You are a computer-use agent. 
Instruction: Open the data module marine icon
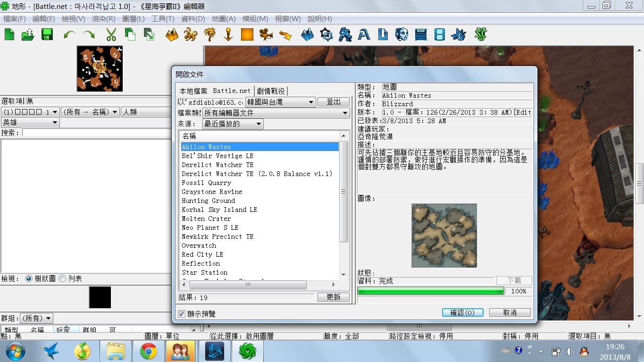pos(345,34)
